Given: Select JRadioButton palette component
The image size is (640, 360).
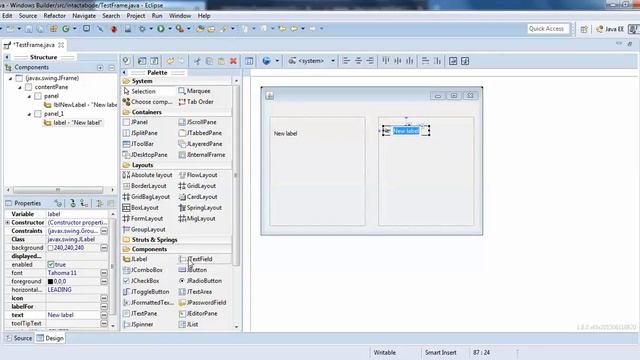Looking at the screenshot, I should pos(200,281).
